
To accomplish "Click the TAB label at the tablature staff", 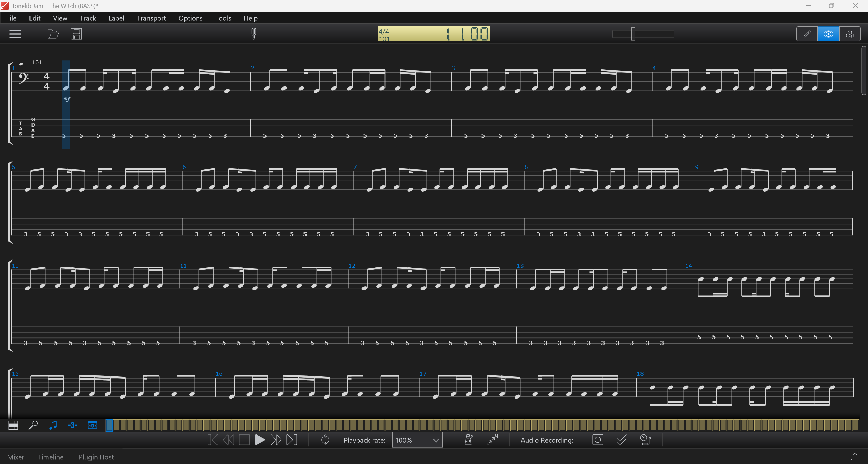I will 21,129.
